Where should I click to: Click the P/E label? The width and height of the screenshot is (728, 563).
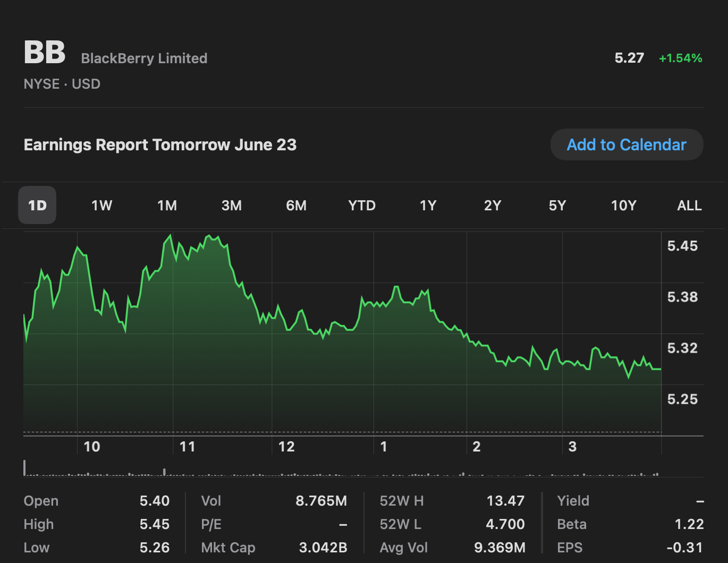[211, 524]
